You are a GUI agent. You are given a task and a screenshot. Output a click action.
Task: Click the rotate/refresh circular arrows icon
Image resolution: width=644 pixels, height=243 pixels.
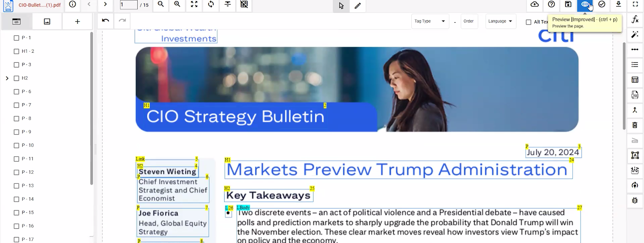tap(211, 4)
